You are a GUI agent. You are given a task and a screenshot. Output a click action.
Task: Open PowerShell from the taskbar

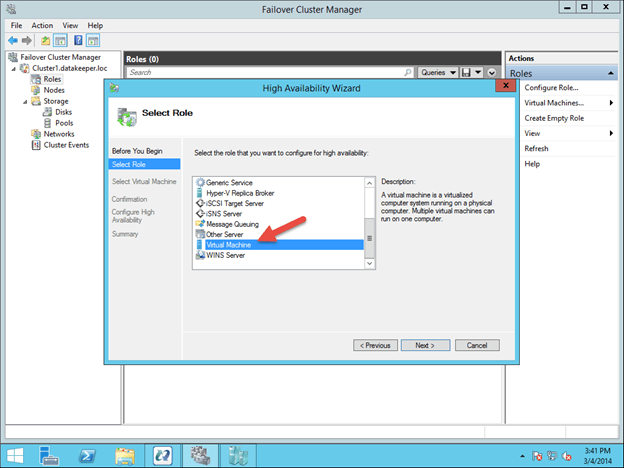click(x=88, y=455)
